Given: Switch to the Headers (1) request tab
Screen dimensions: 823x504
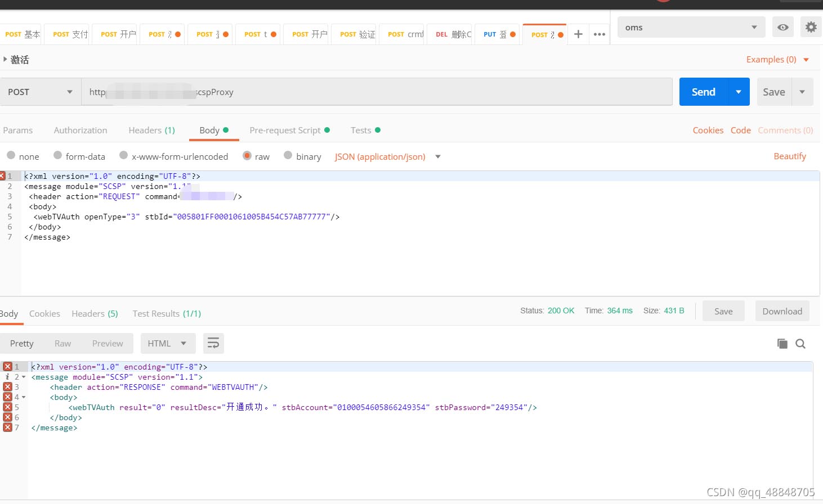Looking at the screenshot, I should [152, 130].
